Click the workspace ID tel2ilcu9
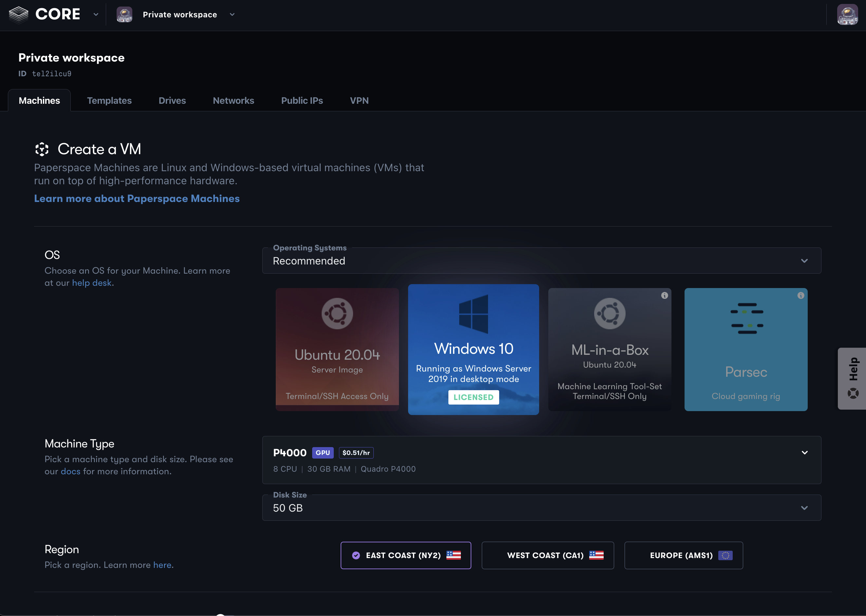866x616 pixels. (52, 74)
